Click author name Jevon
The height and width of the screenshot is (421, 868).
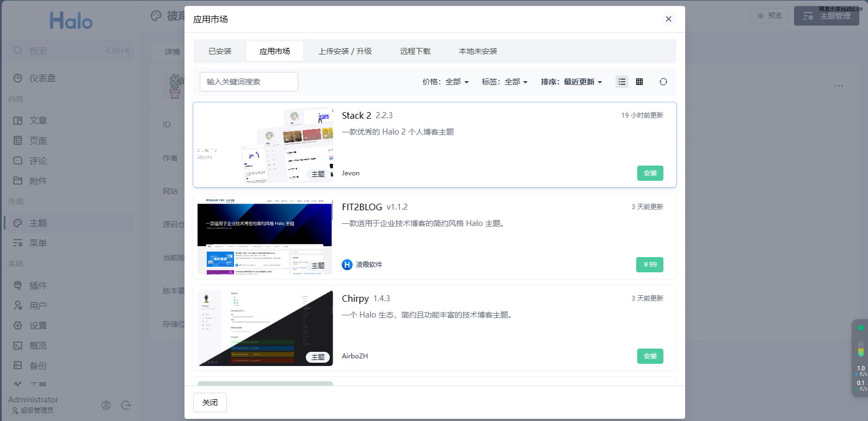350,173
